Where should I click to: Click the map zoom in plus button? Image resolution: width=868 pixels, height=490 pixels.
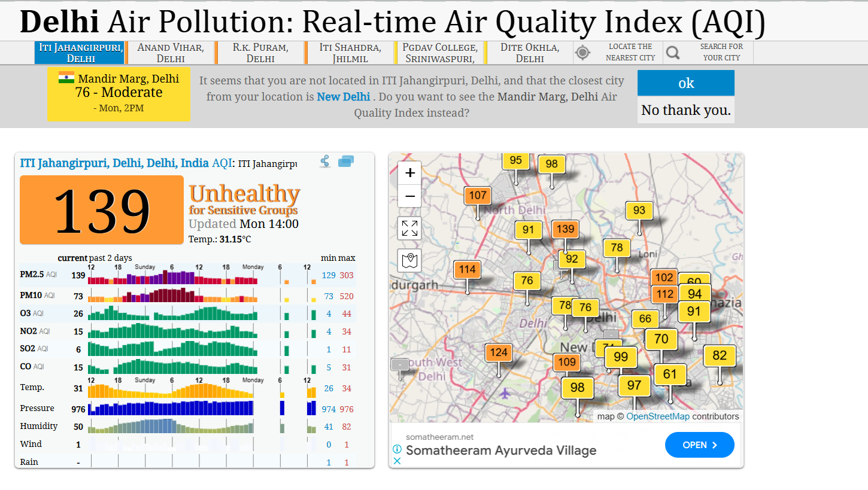pos(409,173)
